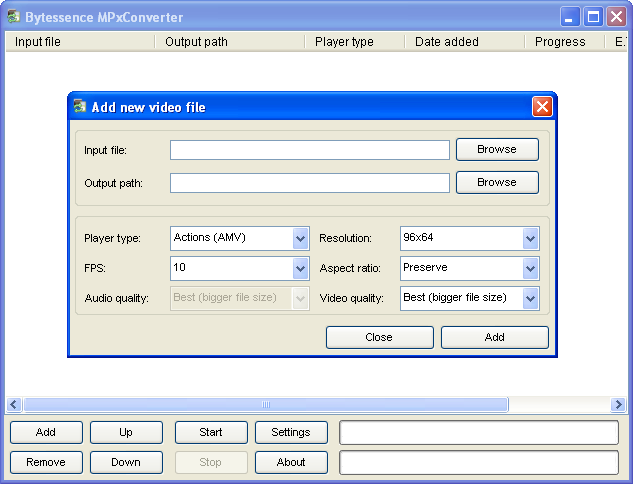
Task: Click the upper progress bar field
Action: click(x=479, y=432)
